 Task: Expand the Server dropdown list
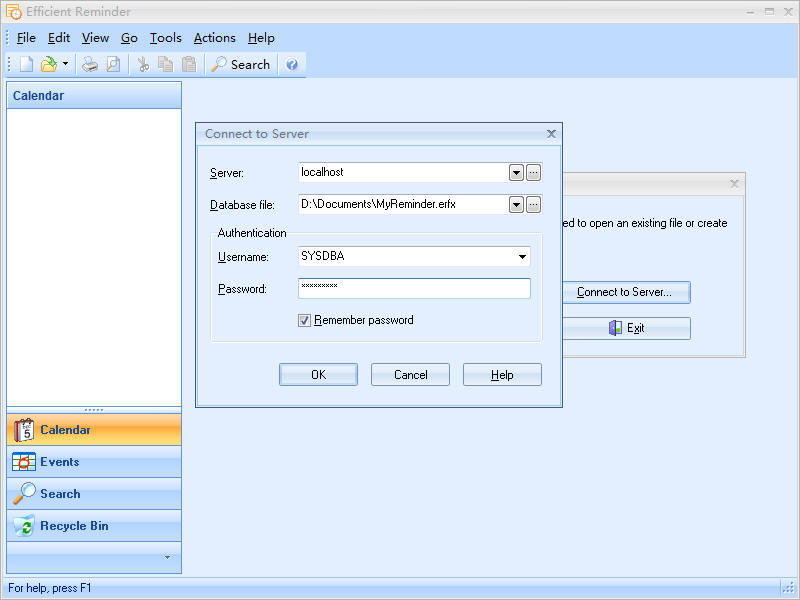516,173
